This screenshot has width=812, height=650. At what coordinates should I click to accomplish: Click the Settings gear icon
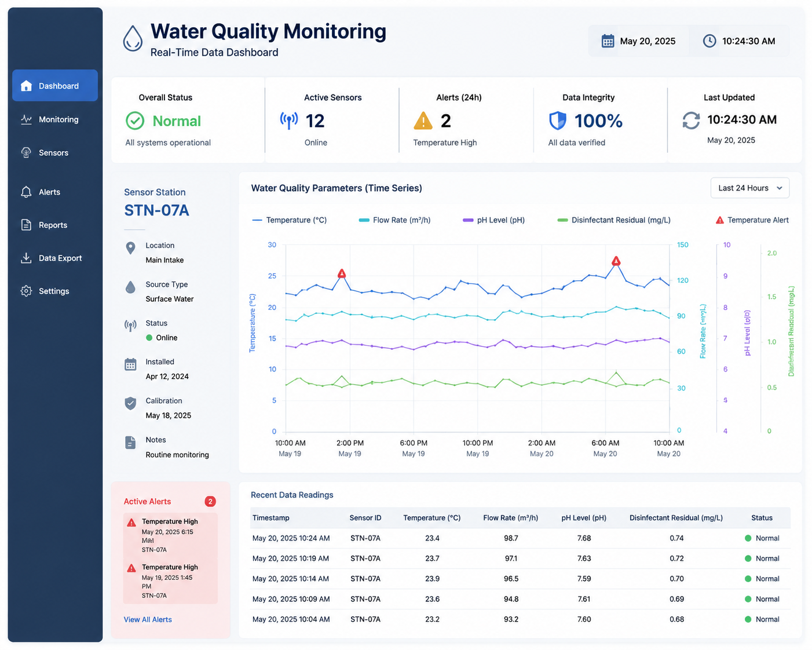point(26,291)
